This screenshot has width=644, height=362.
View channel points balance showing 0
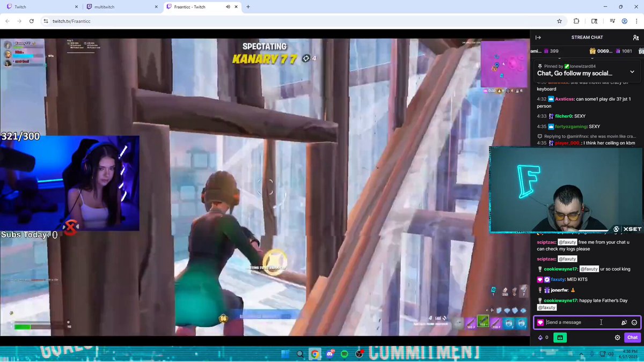point(543,337)
